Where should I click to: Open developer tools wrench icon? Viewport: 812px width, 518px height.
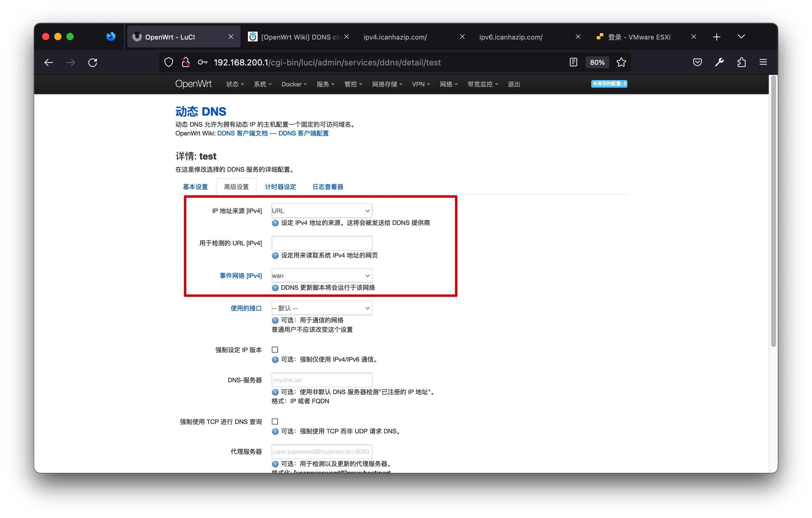click(x=719, y=62)
